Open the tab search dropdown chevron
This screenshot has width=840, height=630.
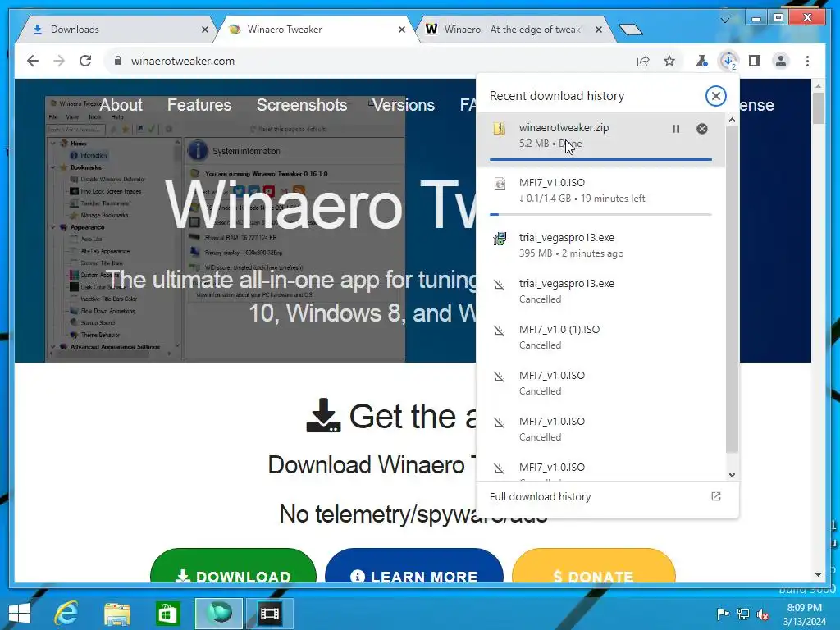(725, 20)
